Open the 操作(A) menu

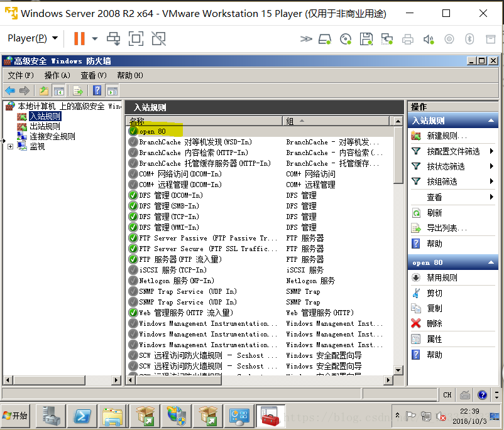coord(57,75)
